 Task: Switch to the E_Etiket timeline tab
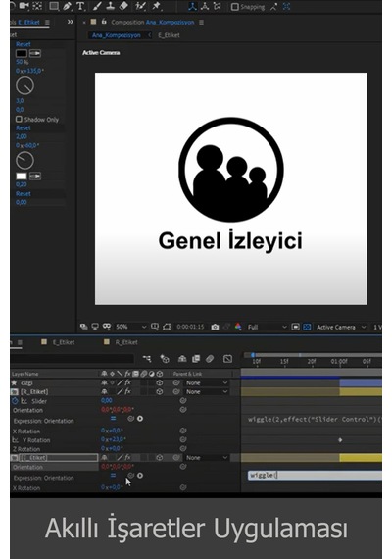coord(64,342)
